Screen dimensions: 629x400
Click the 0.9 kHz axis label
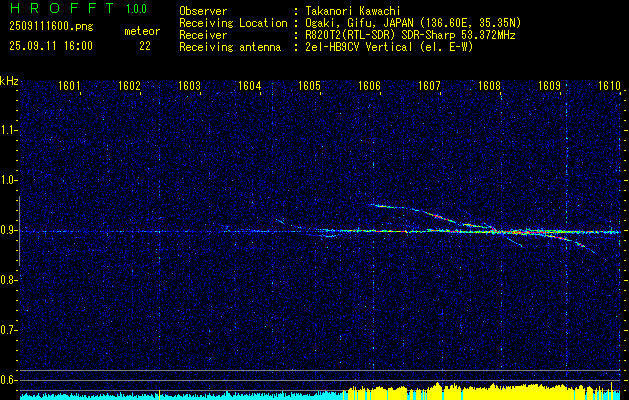click(8, 230)
